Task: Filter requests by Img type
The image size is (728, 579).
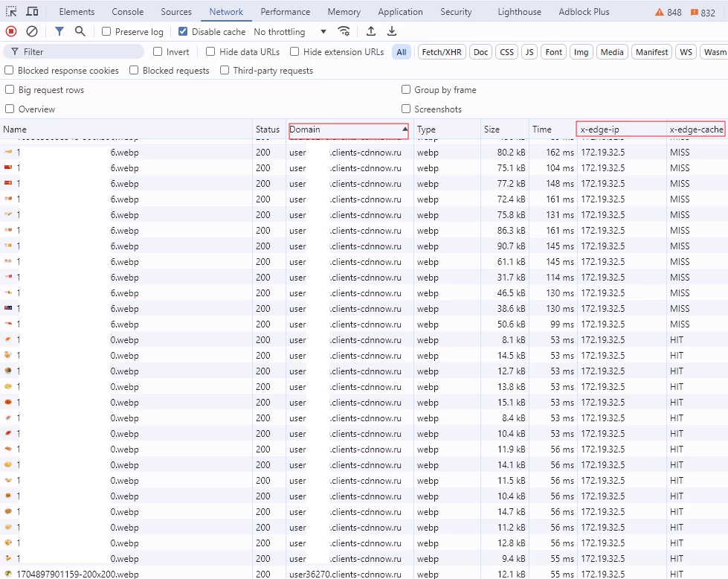Action: coord(581,52)
